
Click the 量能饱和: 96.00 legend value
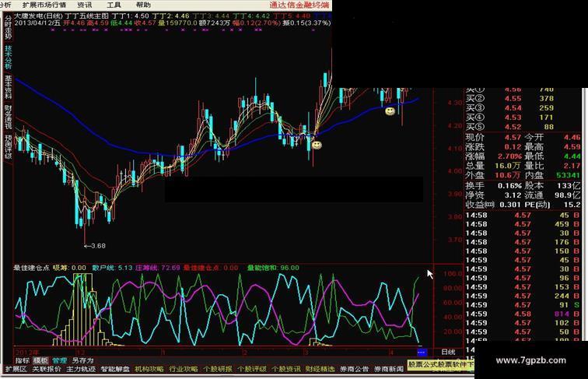tap(273, 268)
